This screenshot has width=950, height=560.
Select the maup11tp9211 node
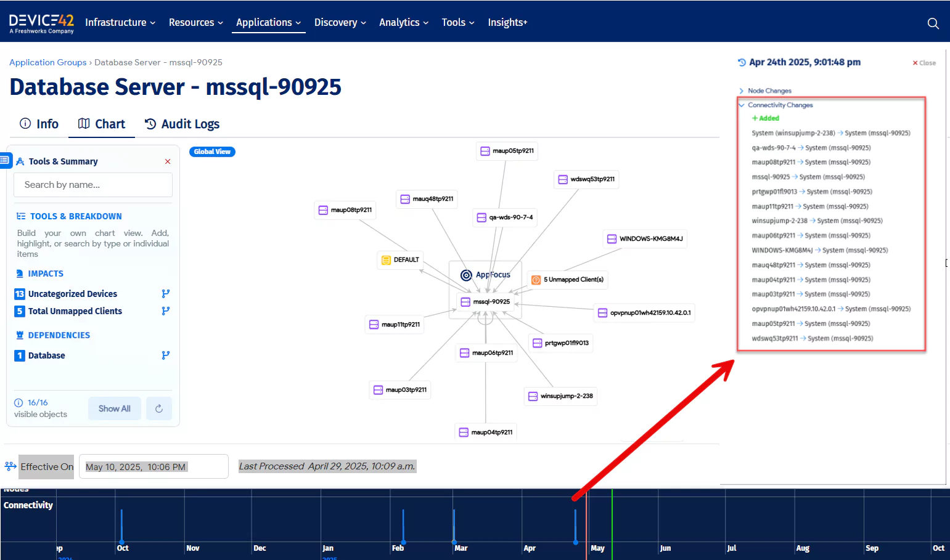point(395,325)
